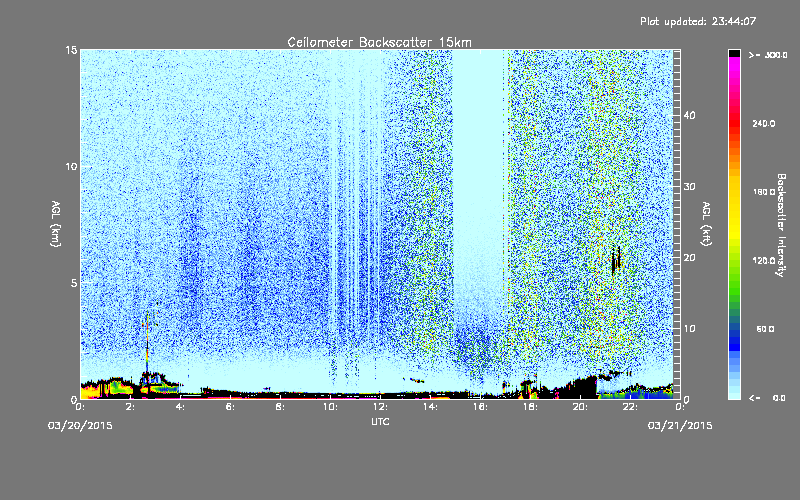The image size is (800, 500).
Task: Click the '<= 0.0' colorbar minimum label
Action: pos(767,398)
